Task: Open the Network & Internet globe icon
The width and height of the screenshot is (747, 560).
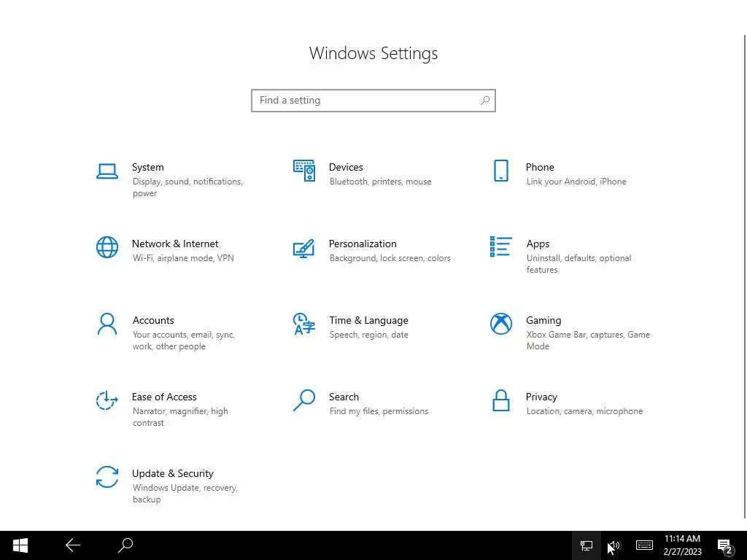Action: pos(107,247)
